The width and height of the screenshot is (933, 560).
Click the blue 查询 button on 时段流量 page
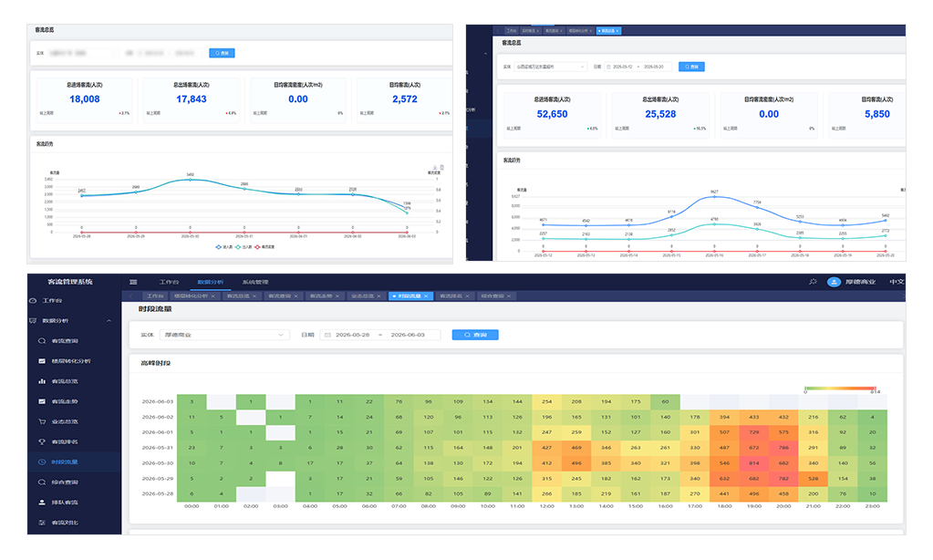(x=475, y=335)
